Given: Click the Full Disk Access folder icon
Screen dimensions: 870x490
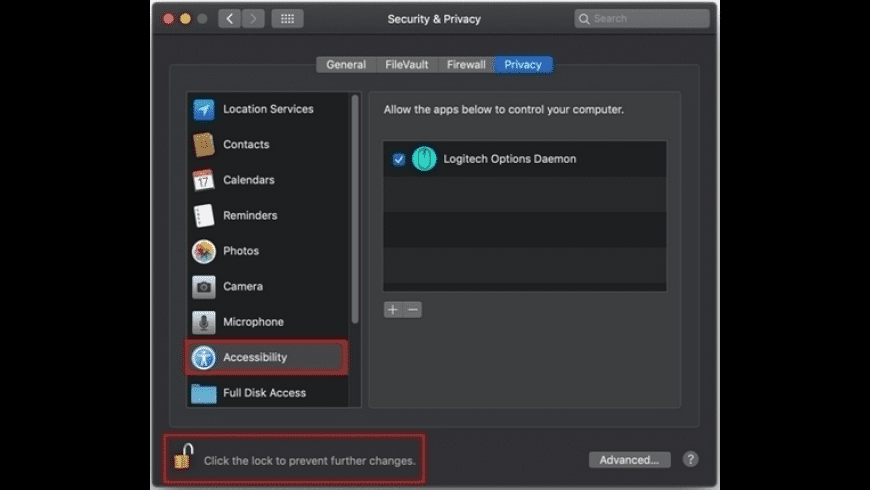Looking at the screenshot, I should [204, 393].
